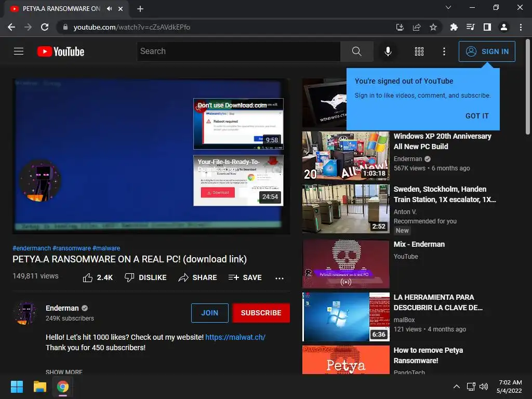Expand description with SHOW MORE
Viewport: 532px width, 399px height.
click(x=64, y=372)
